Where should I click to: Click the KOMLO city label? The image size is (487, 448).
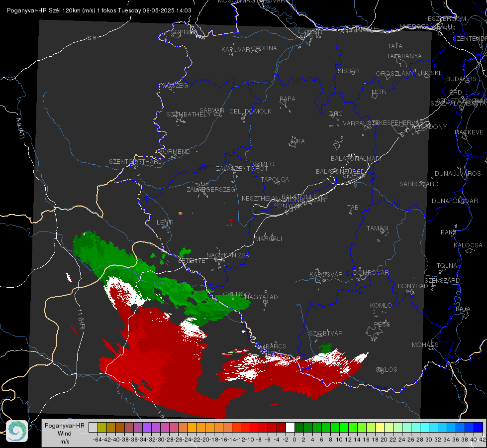coord(382,306)
